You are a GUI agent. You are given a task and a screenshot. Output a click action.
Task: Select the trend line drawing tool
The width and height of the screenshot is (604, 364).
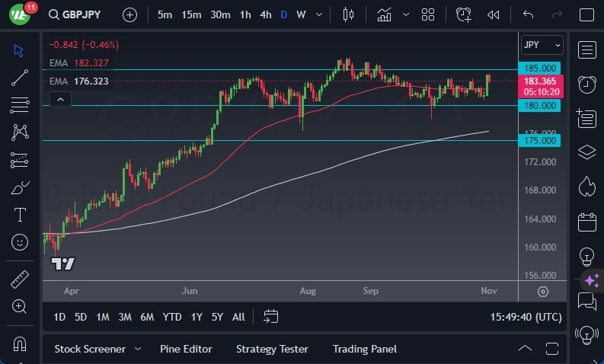click(x=20, y=78)
